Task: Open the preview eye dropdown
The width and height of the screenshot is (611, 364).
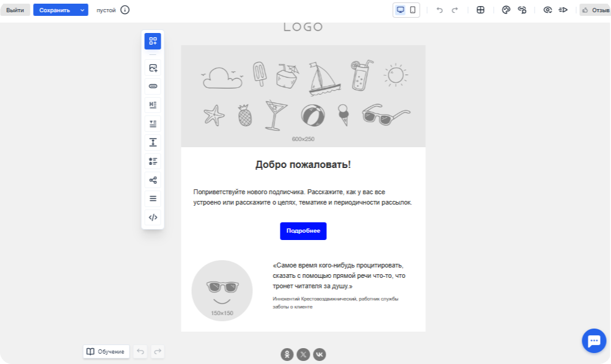Action: click(x=547, y=10)
